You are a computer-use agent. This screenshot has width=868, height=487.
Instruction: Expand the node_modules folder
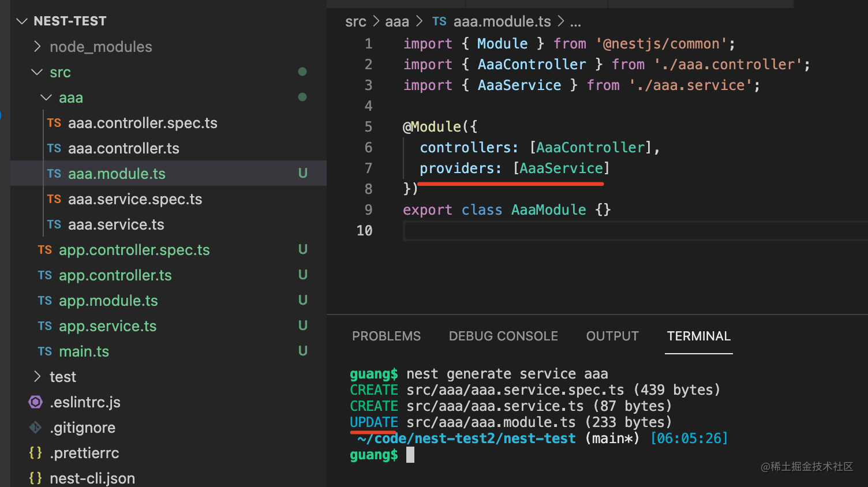click(38, 47)
